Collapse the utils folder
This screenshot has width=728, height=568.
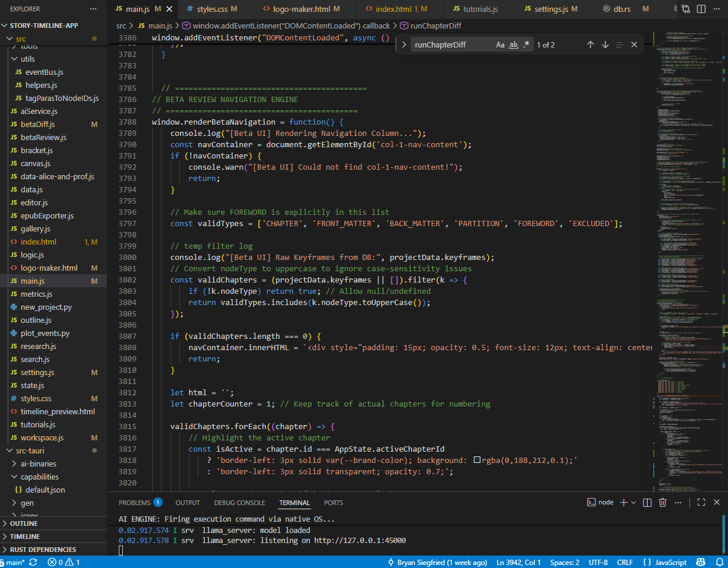click(53, 59)
